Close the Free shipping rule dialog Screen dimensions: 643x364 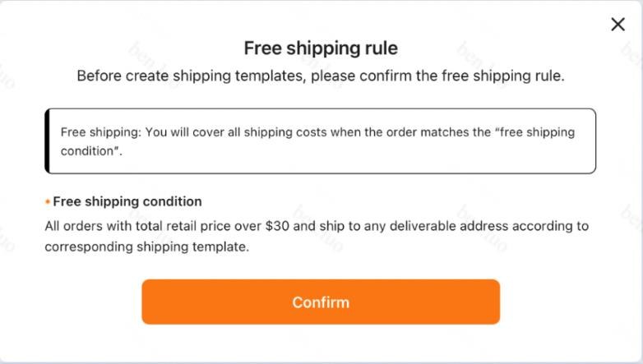618,25
